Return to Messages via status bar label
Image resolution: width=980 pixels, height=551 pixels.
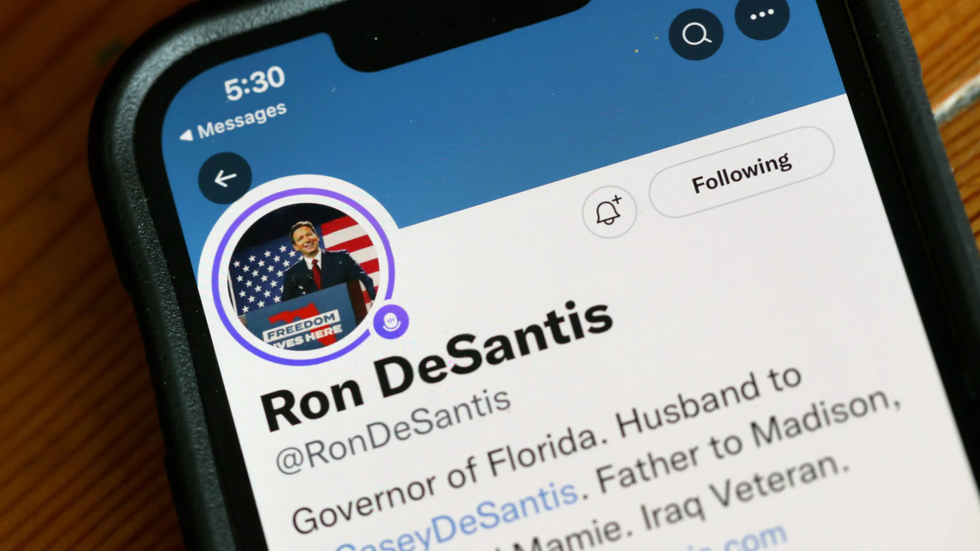[242, 120]
